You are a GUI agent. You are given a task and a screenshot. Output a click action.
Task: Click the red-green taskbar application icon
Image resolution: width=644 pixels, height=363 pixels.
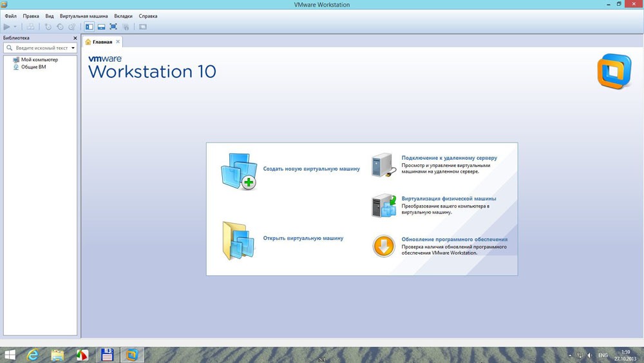(x=82, y=355)
